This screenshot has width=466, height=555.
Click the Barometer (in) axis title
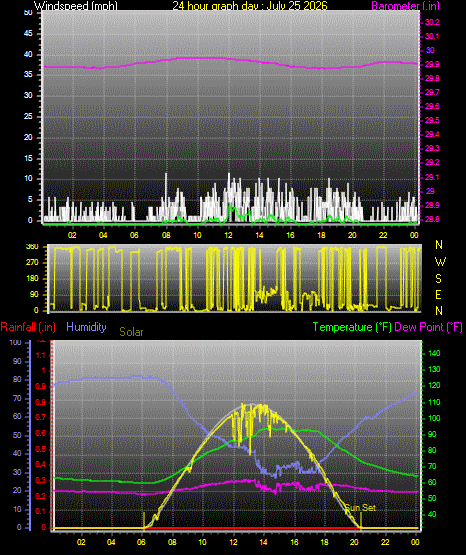tap(405, 6)
